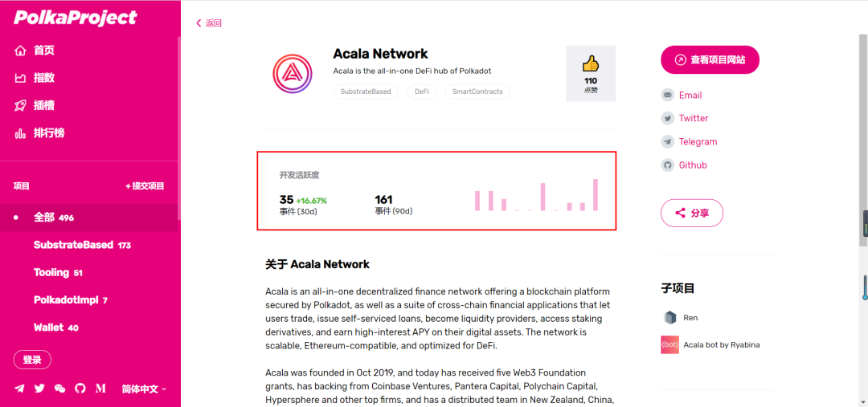Open the sidebar Twitter bird icon
Viewport: 868px width, 407px height.
[39, 389]
